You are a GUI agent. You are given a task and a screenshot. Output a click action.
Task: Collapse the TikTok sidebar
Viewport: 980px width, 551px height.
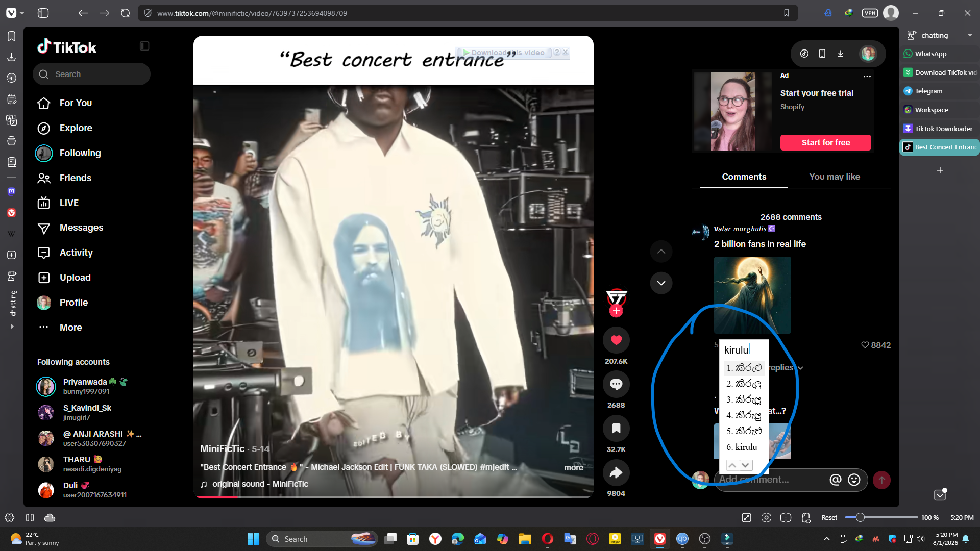[x=144, y=46]
